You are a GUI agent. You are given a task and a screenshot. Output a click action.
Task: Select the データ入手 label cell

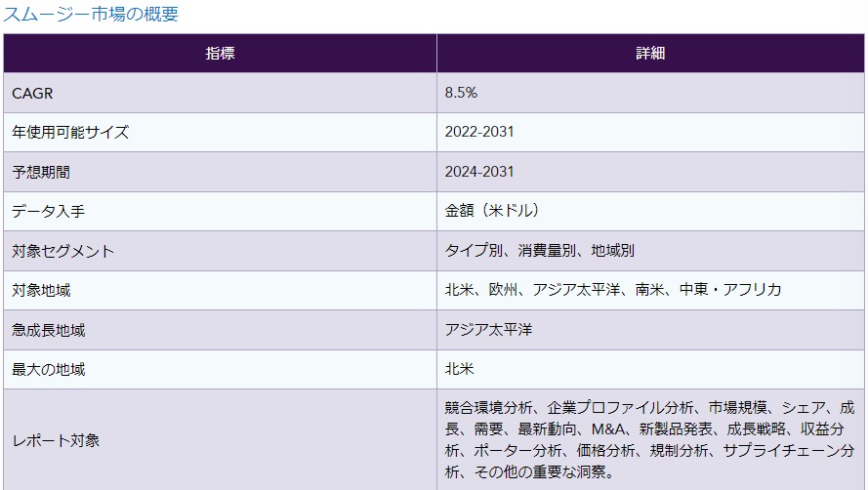[x=48, y=211]
